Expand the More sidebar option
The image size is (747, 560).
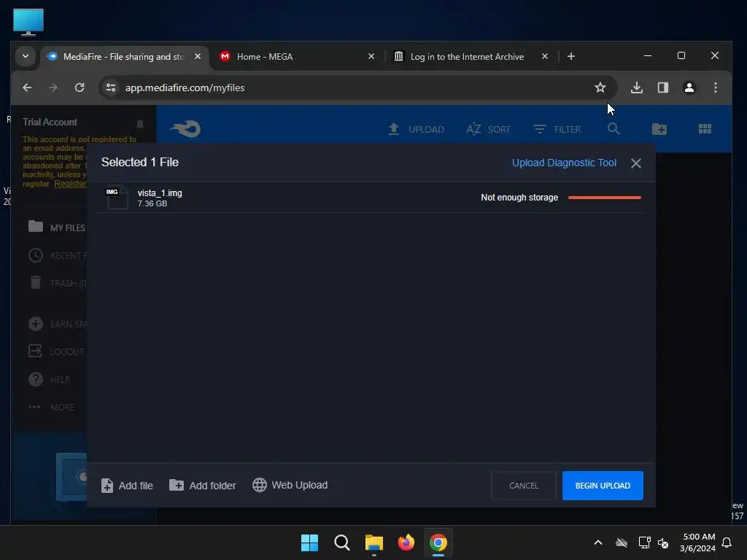52,407
